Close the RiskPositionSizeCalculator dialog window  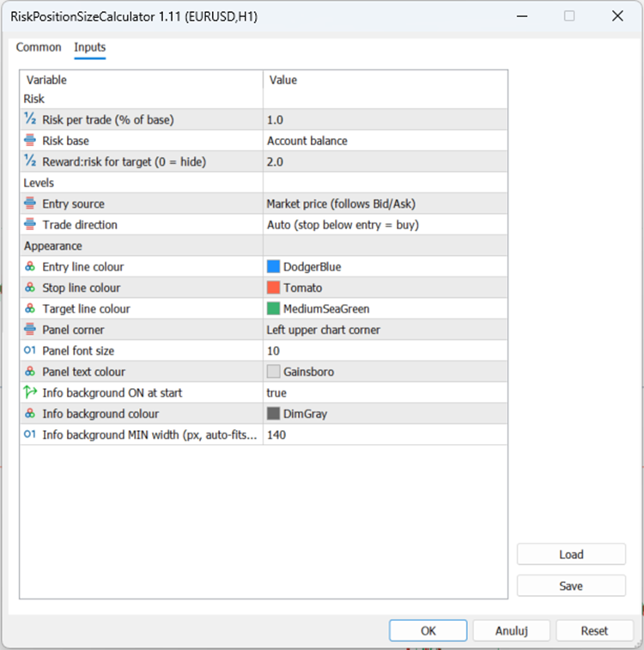[x=617, y=16]
